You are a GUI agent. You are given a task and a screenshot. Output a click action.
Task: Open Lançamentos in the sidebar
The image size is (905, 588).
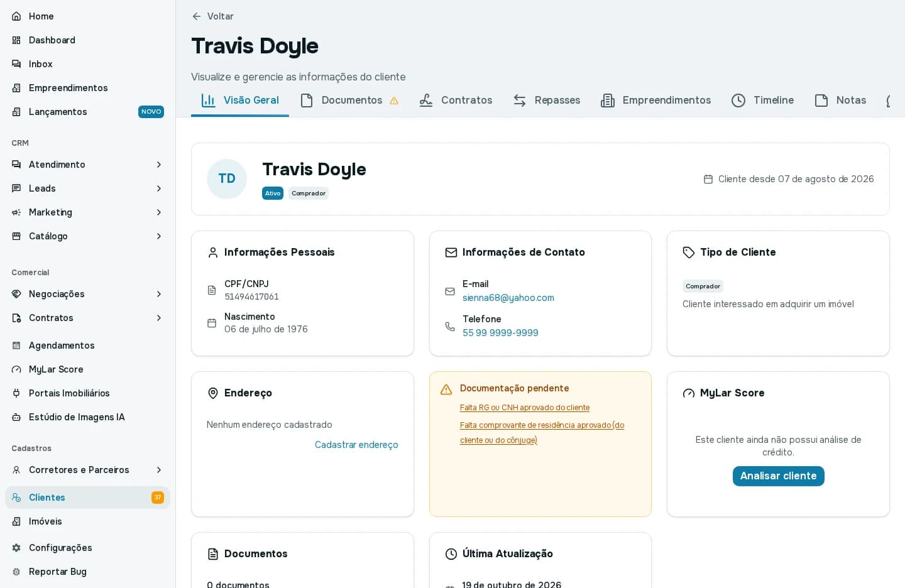pos(87,112)
